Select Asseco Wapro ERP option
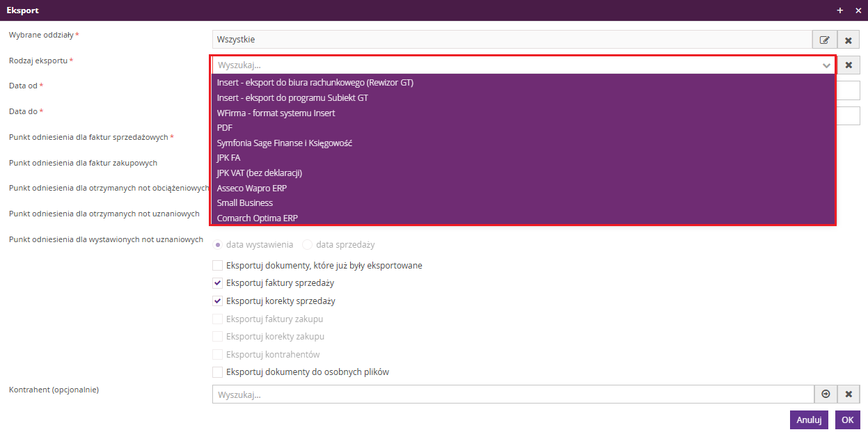Image resolution: width=868 pixels, height=439 pixels. pyautogui.click(x=523, y=188)
